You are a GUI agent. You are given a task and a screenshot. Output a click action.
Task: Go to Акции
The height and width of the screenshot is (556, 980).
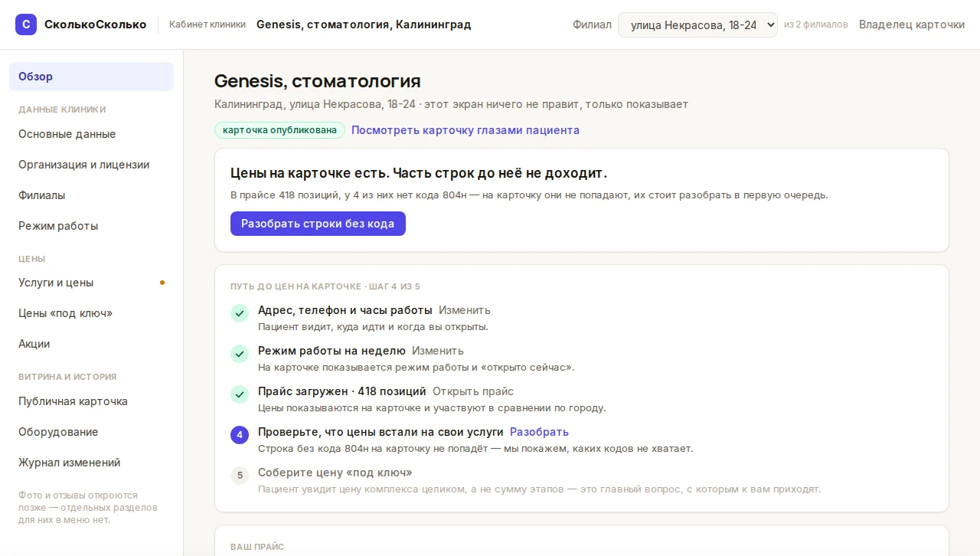(91, 344)
